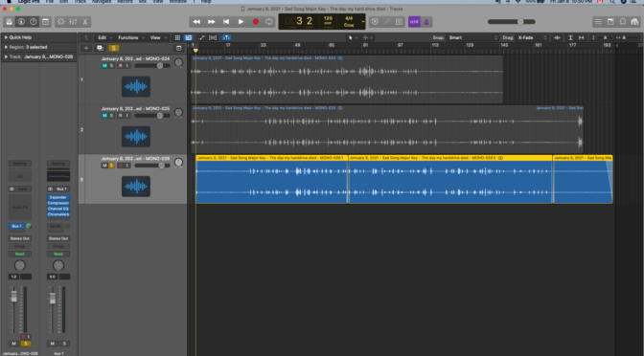Click the Waveform Vertical Zoom button
The width and height of the screenshot is (644, 356).
[557, 37]
